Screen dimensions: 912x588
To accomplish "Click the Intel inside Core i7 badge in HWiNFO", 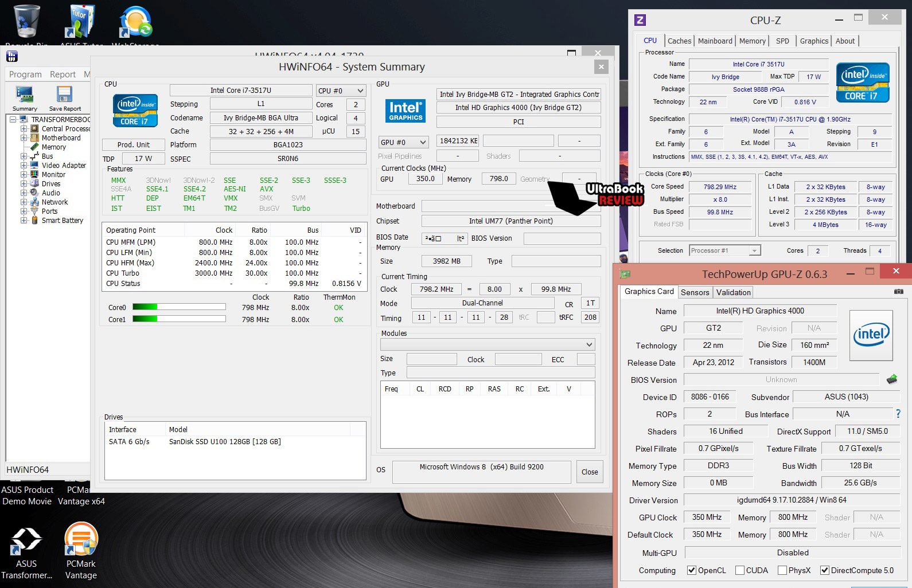I will click(135, 111).
